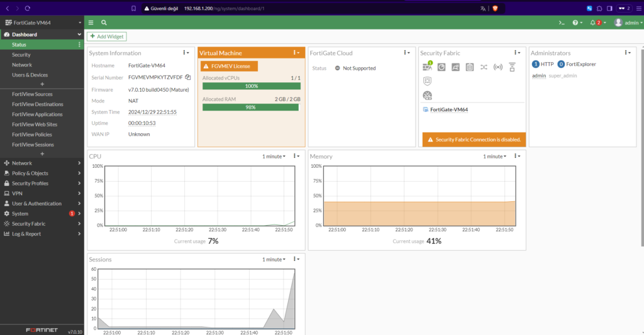Expand the Security Fabric sidebar menu
The image size is (644, 335).
[x=42, y=224]
